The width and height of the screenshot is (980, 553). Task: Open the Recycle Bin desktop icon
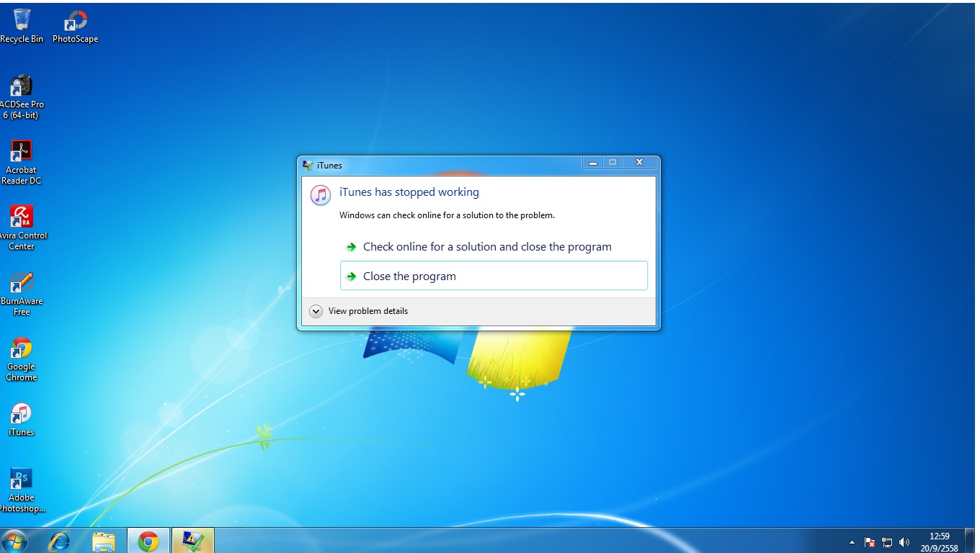pyautogui.click(x=22, y=26)
